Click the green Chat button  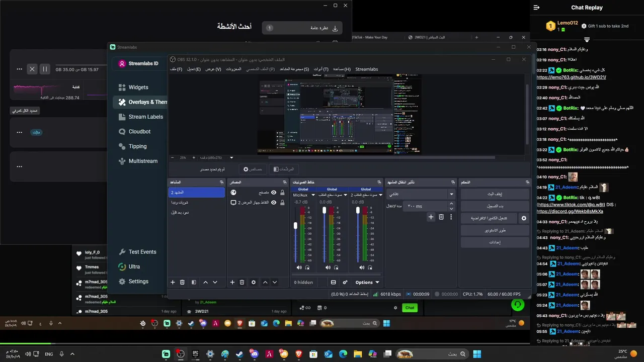(410, 308)
